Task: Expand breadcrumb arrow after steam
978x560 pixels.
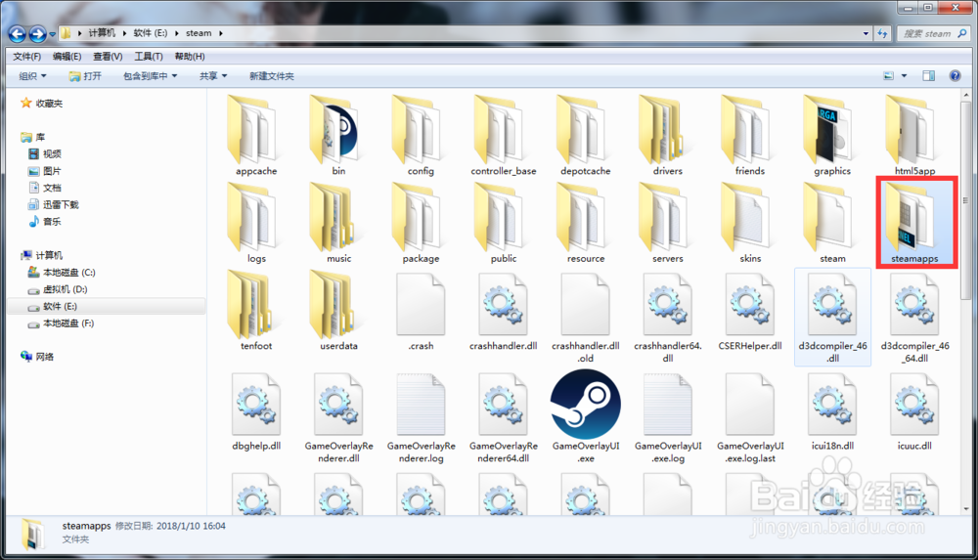Action: pos(220,33)
